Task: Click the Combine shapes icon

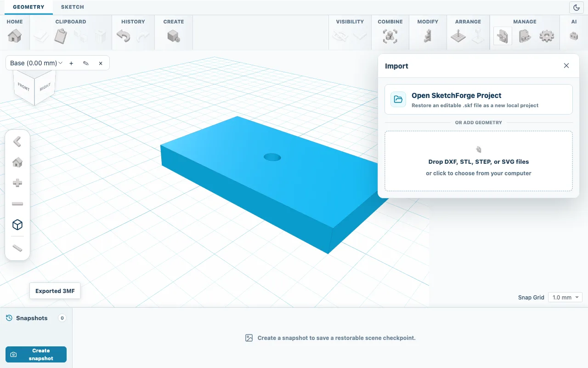Action: coord(390,36)
